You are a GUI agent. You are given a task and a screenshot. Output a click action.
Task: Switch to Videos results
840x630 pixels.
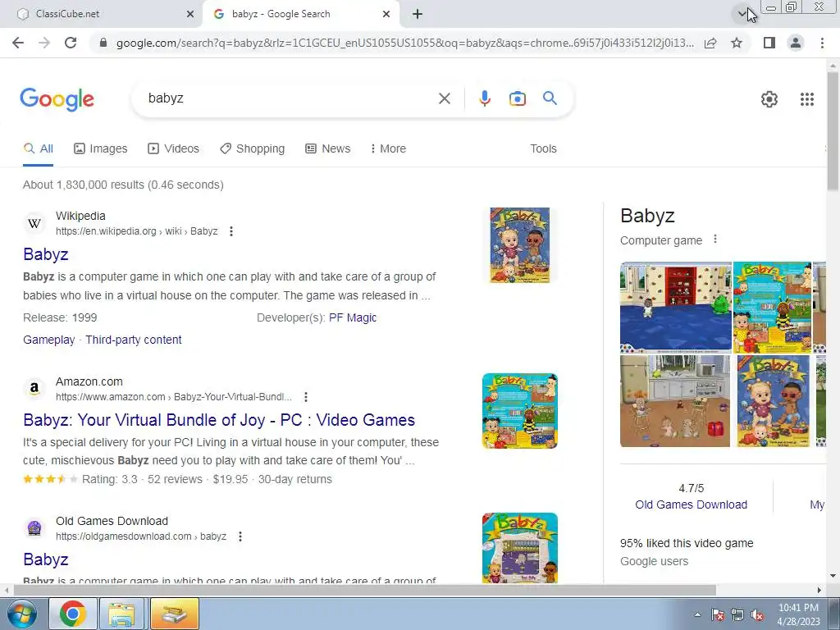click(x=174, y=149)
